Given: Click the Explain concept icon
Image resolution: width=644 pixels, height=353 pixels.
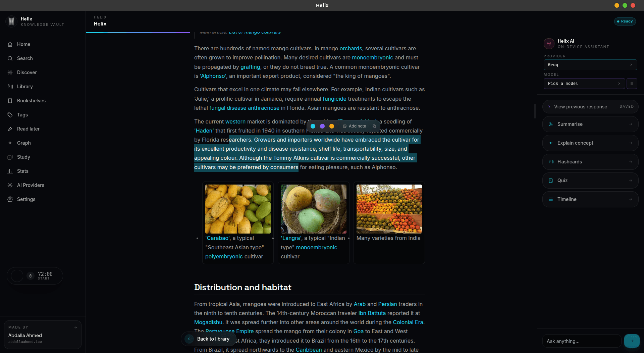Looking at the screenshot, I should 551,143.
